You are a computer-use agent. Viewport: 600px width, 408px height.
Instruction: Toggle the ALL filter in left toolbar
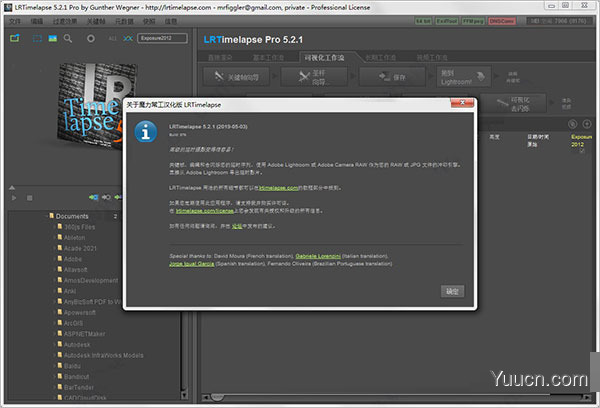tap(112, 38)
